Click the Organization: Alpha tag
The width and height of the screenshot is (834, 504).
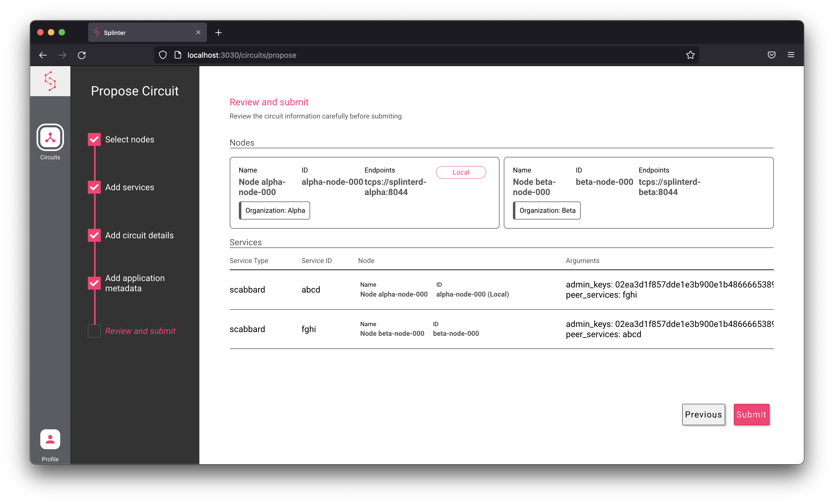pos(275,211)
